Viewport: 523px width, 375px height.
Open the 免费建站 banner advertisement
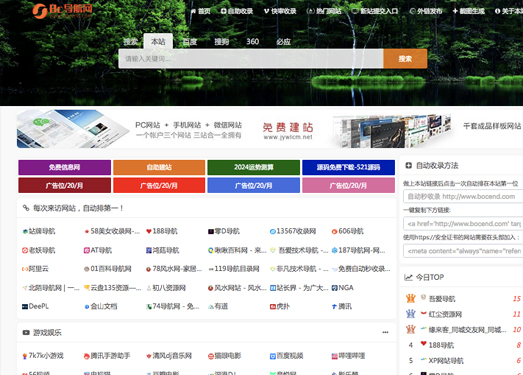(270, 129)
